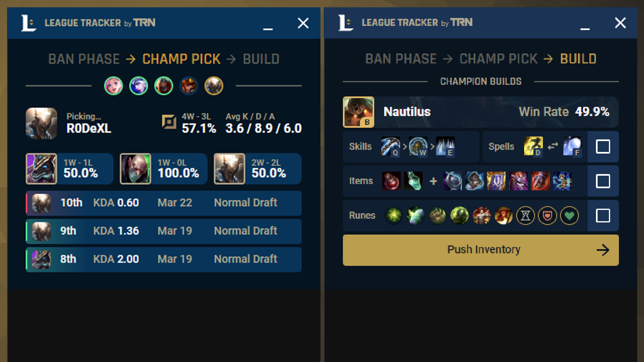Screen dimensions: 644x362
Task: Toggle the Skills section checkbox
Action: pyautogui.click(x=602, y=146)
